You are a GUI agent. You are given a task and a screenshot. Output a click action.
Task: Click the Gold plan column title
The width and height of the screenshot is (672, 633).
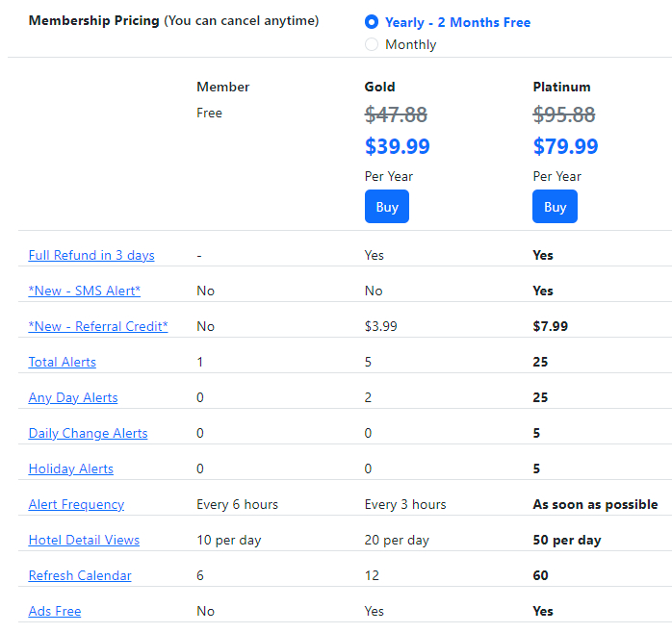tap(379, 87)
